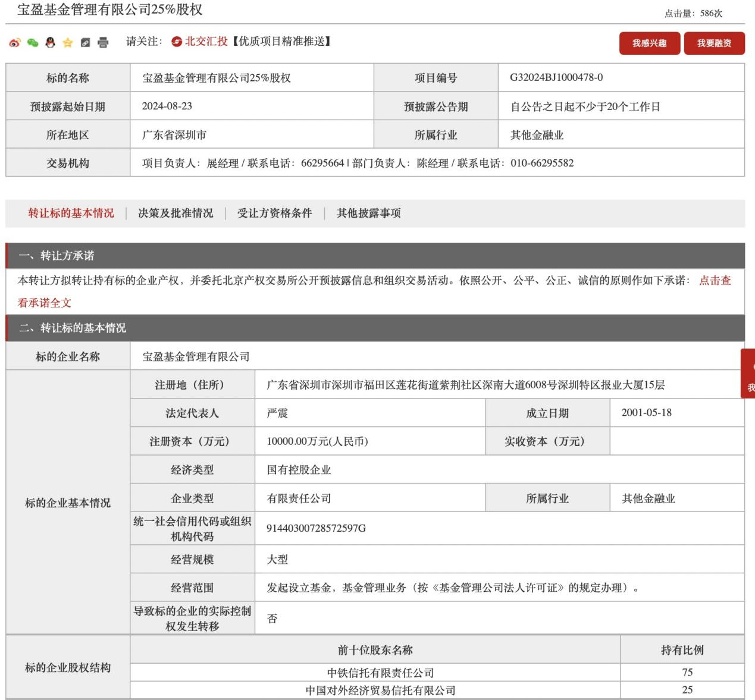This screenshot has width=755, height=700.
Task: Click the red floating side widget
Action: (x=748, y=373)
